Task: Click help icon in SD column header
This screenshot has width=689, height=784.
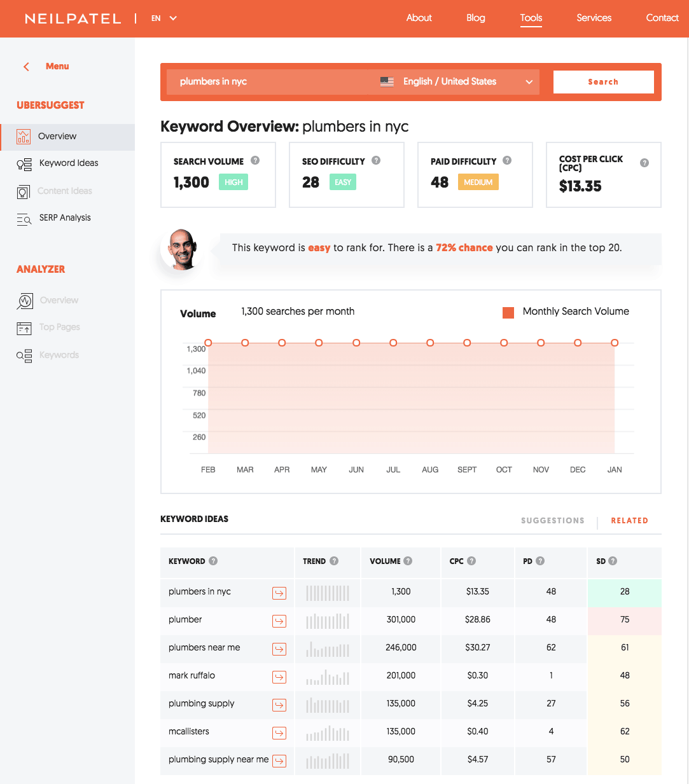Action: (613, 561)
